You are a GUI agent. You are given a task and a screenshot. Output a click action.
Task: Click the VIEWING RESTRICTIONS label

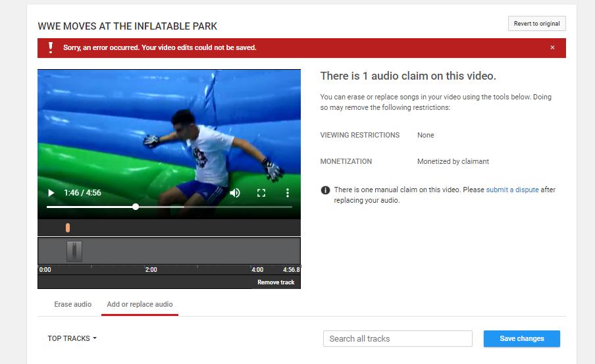click(360, 135)
